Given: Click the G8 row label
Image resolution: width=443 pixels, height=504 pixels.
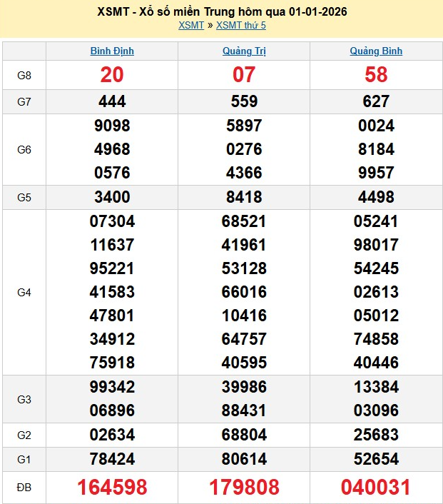Looking at the screenshot, I should [24, 75].
